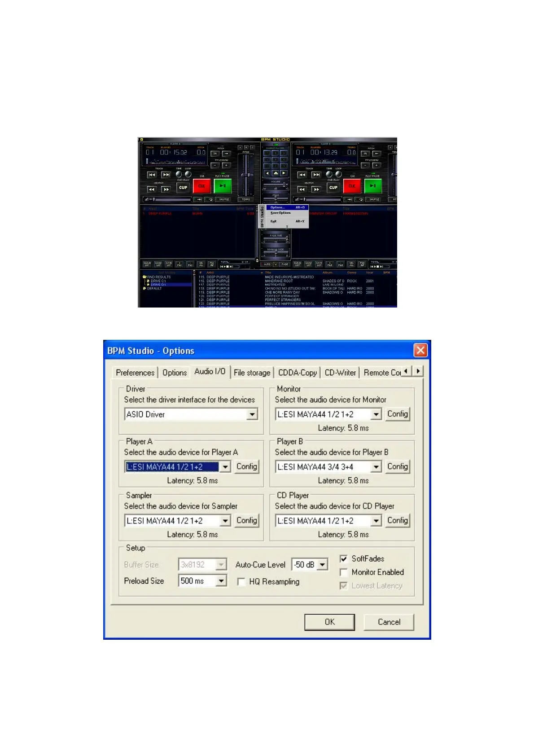Open the ASIO Driver interface dropdown

coord(253,414)
